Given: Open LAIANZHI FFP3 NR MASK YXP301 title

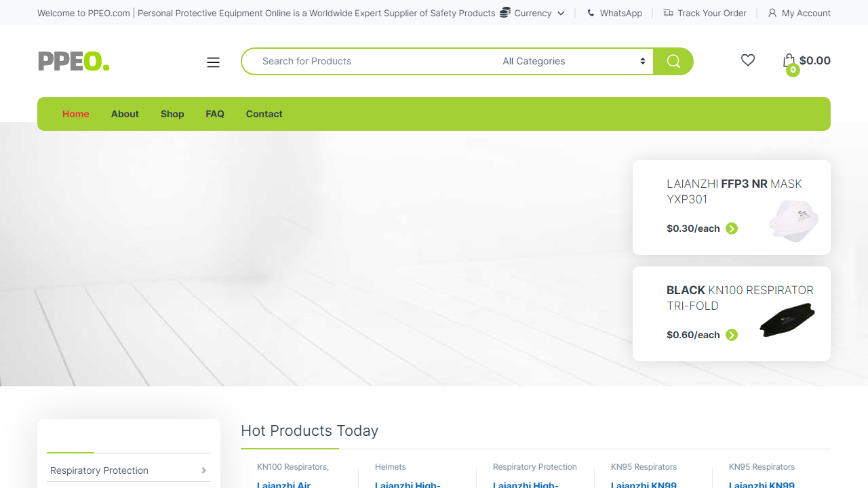Looking at the screenshot, I should click(x=734, y=191).
